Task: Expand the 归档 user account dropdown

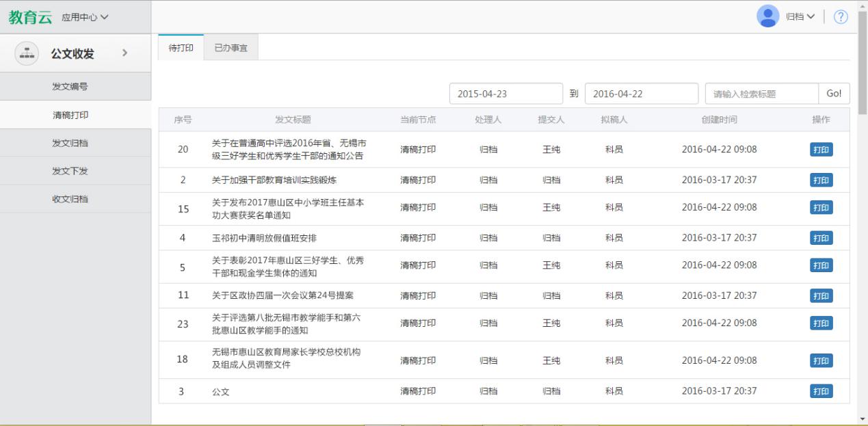Action: [800, 17]
